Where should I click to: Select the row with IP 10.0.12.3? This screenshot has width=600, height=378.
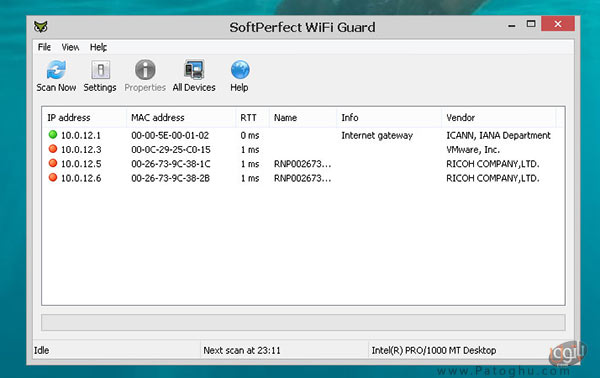tap(303, 149)
